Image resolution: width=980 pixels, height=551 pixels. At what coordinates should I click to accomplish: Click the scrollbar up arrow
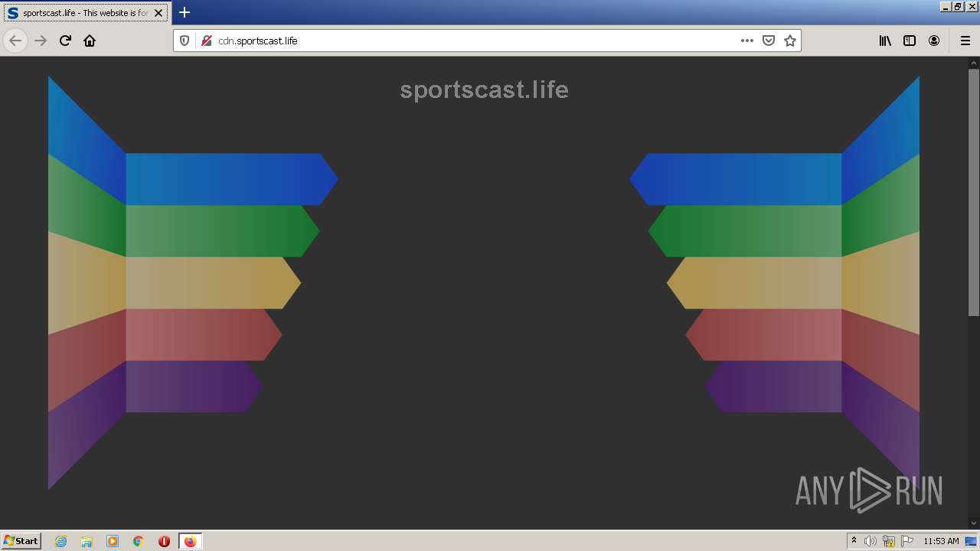pyautogui.click(x=974, y=63)
